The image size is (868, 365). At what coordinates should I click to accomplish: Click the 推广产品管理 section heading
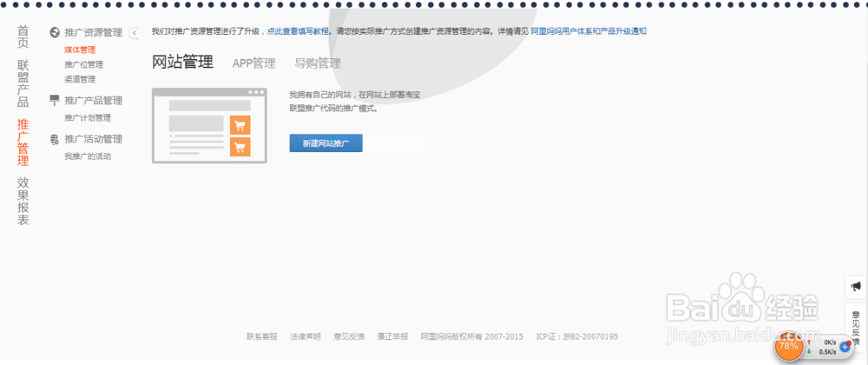pyautogui.click(x=94, y=101)
